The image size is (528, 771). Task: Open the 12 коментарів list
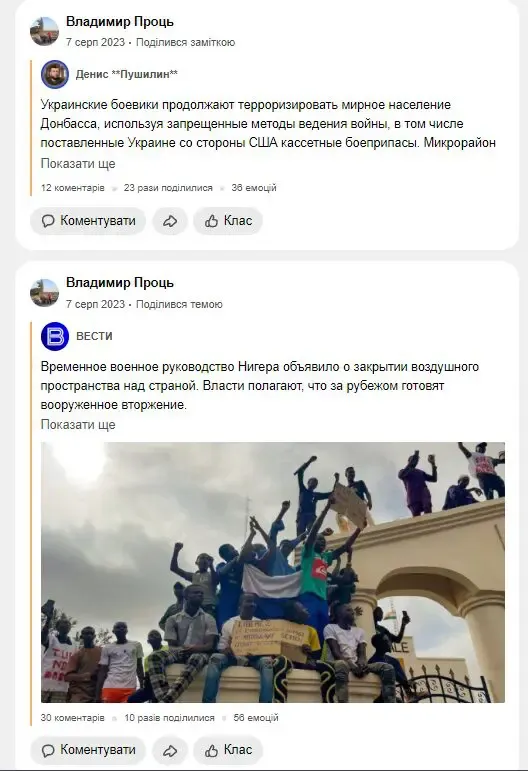pos(73,188)
